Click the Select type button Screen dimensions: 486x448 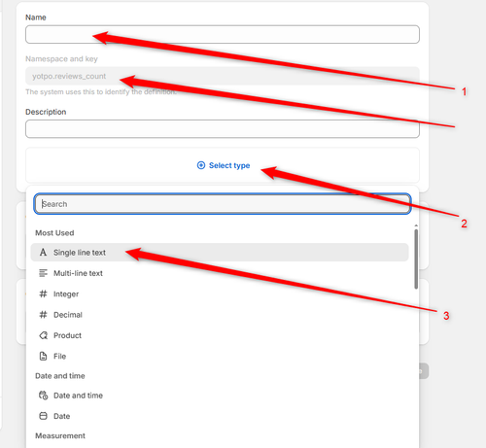pyautogui.click(x=224, y=165)
